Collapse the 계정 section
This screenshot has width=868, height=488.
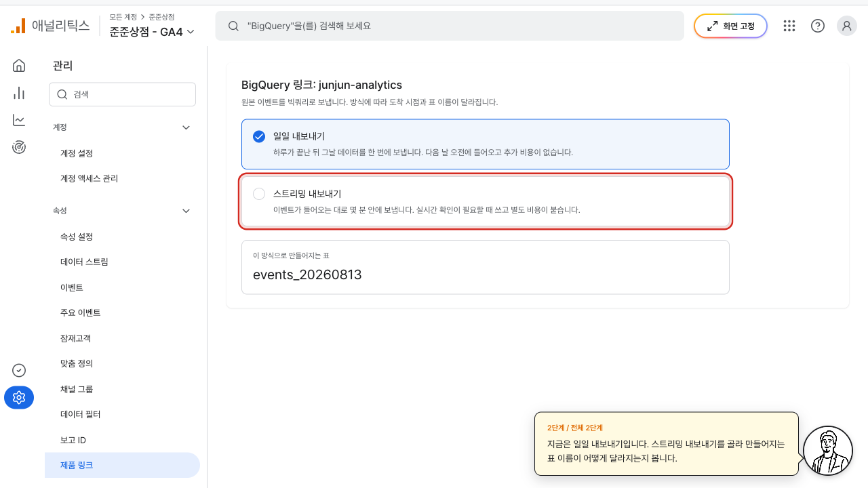(x=186, y=127)
